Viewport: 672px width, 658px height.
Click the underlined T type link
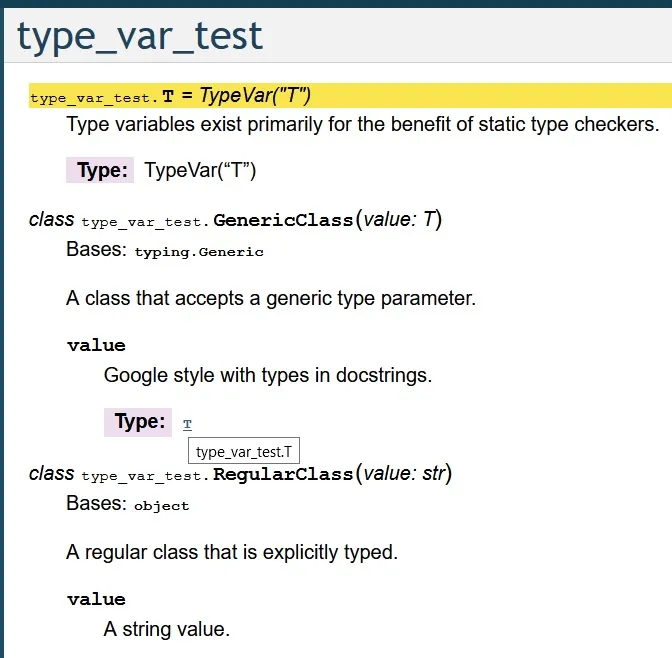(187, 424)
